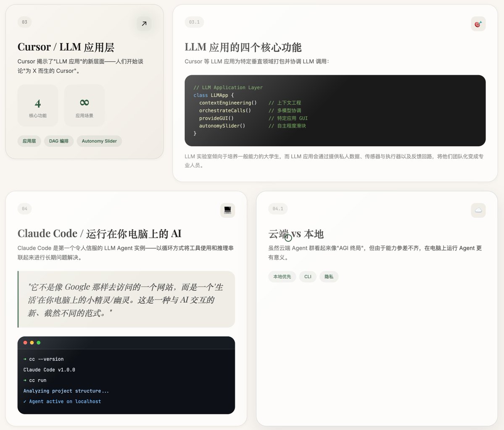Click the target icon on card 03.1
The height and width of the screenshot is (430, 504).
[x=478, y=24]
